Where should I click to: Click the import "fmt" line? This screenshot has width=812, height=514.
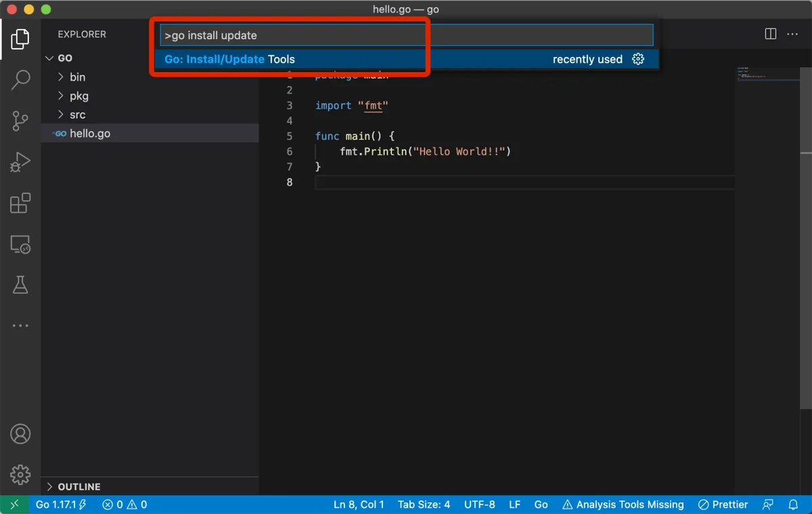(x=352, y=106)
